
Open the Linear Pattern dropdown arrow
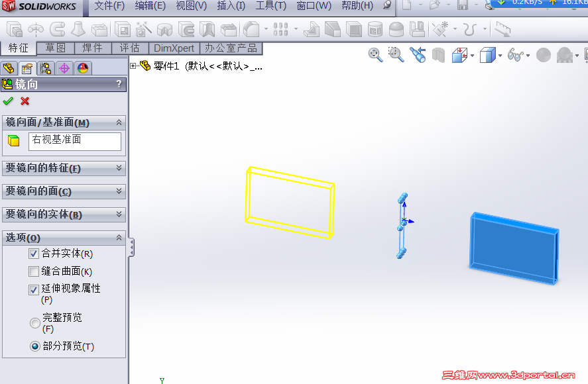296,29
